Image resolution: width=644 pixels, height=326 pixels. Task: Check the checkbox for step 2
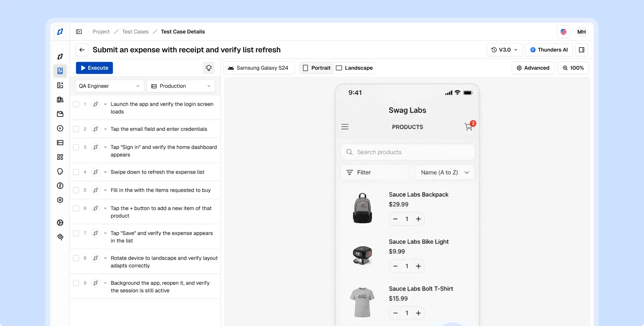coord(76,129)
